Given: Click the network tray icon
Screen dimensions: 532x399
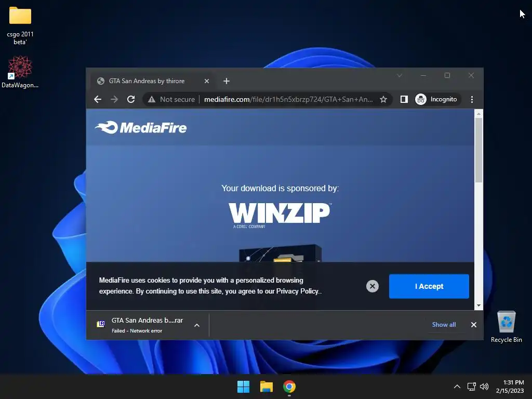Looking at the screenshot, I should 471,387.
